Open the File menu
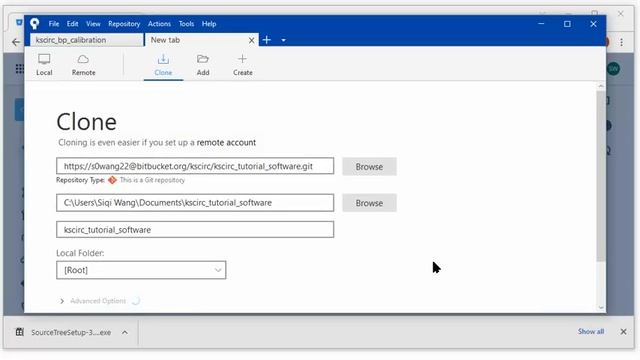 pos(54,24)
